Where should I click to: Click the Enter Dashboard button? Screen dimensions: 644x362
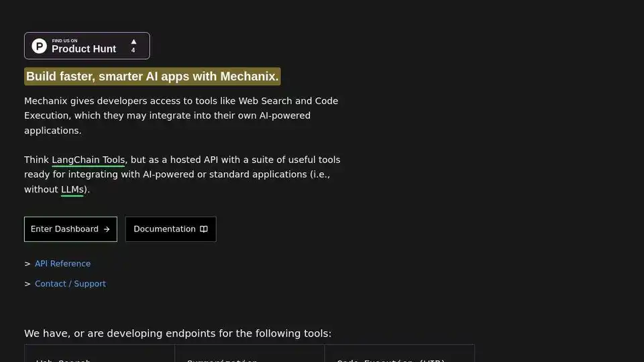[x=70, y=229]
